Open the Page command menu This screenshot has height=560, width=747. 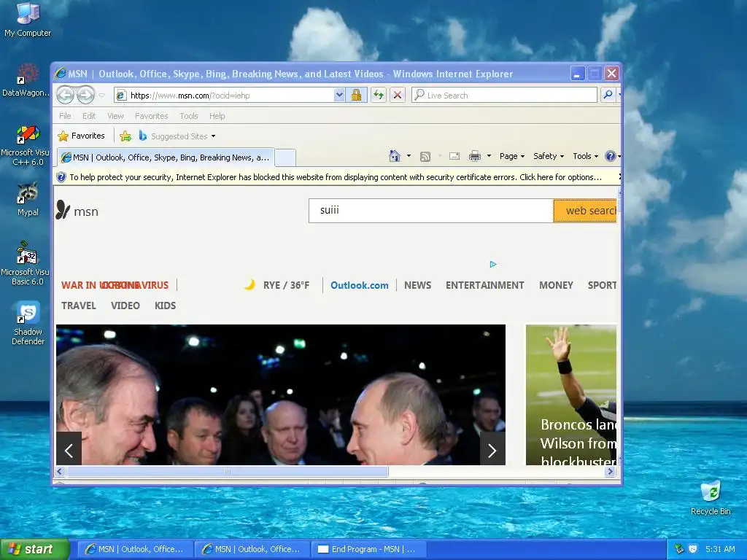(511, 156)
